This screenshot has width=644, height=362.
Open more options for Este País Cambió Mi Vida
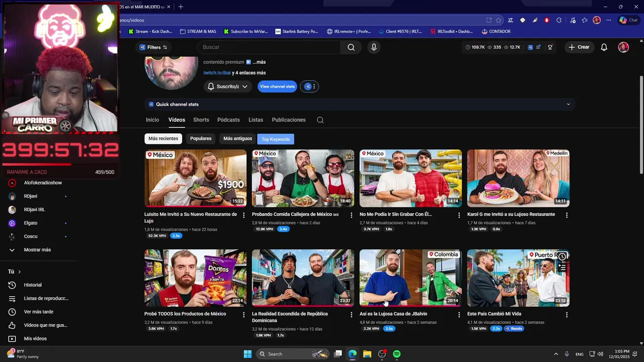coord(567,315)
